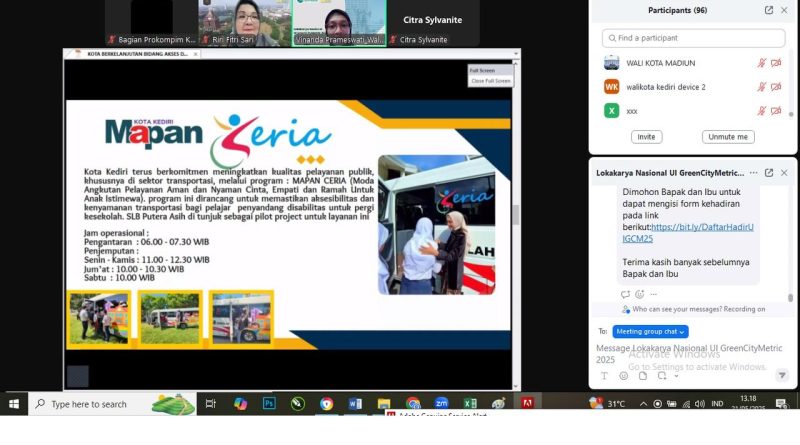Screen dimensions: 800x445
Task: Send the chat message
Action: [782, 376]
